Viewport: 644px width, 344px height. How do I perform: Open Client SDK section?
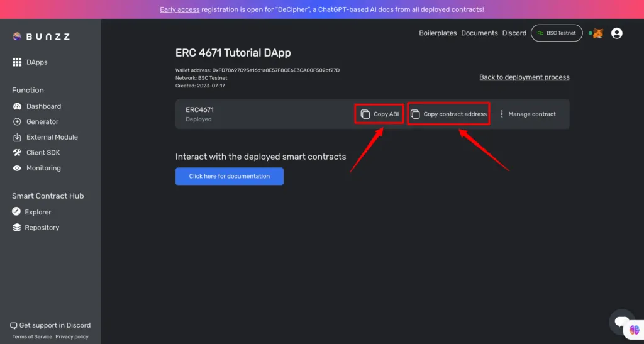[x=43, y=152]
